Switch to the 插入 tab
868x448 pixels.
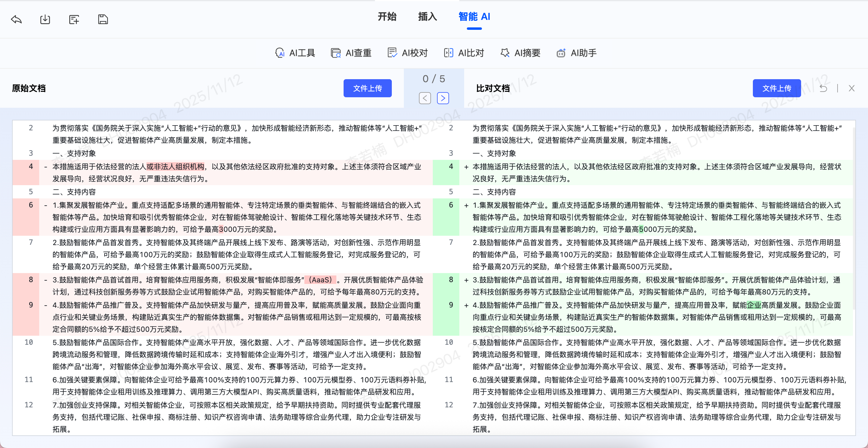427,17
